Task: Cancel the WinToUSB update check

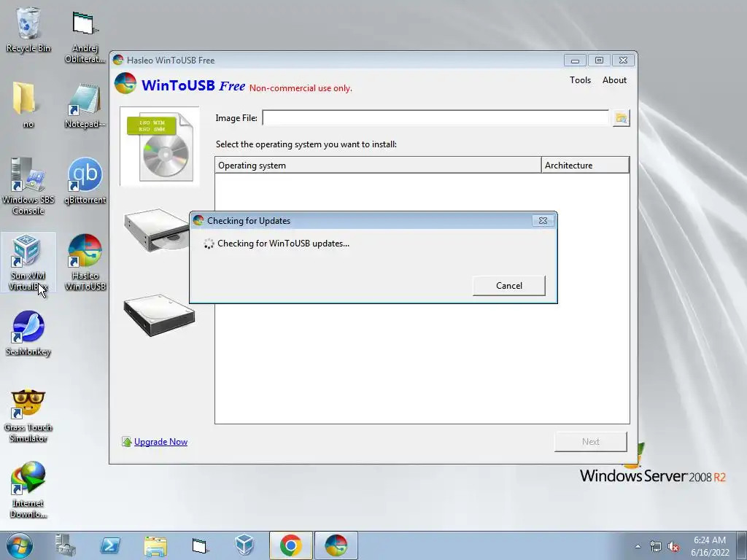Action: pyautogui.click(x=508, y=286)
